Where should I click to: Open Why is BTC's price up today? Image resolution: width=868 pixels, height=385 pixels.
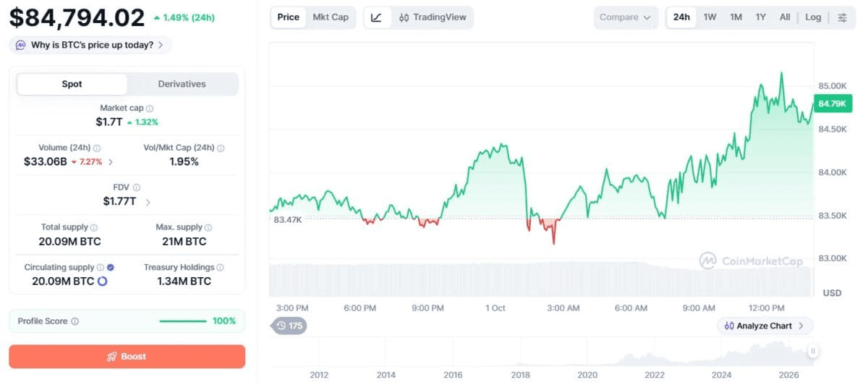(x=90, y=45)
